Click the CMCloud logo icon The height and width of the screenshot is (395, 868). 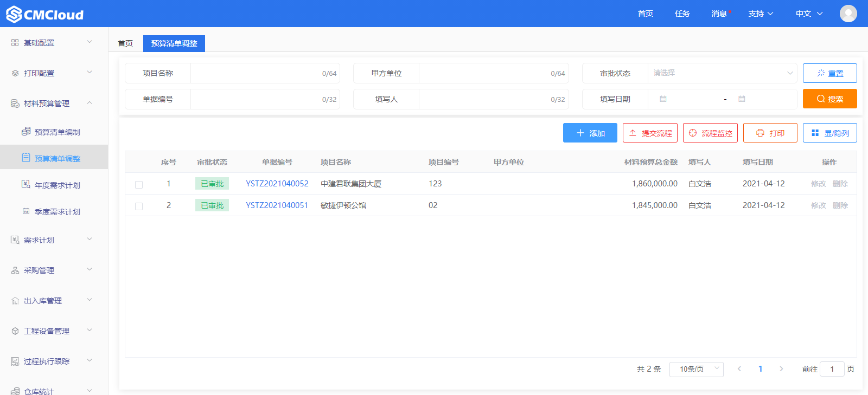pyautogui.click(x=14, y=14)
